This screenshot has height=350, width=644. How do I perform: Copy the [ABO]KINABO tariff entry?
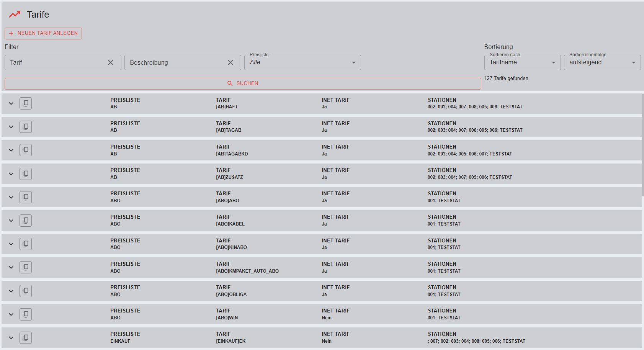click(x=26, y=244)
